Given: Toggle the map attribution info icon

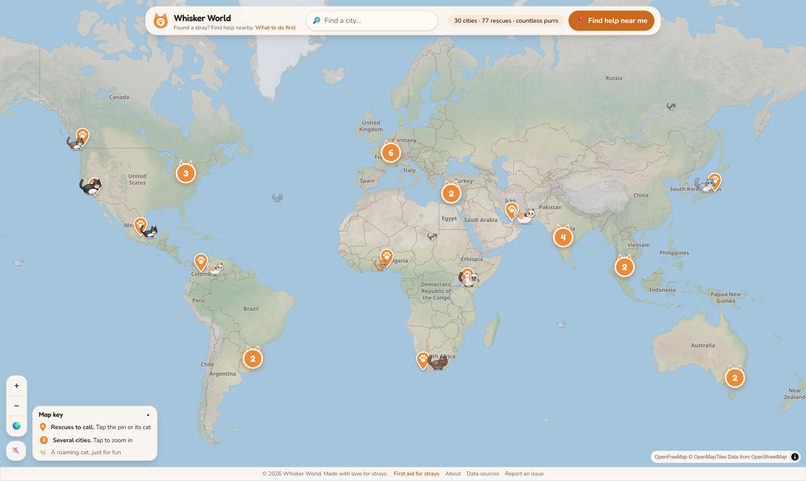Looking at the screenshot, I should tap(795, 456).
